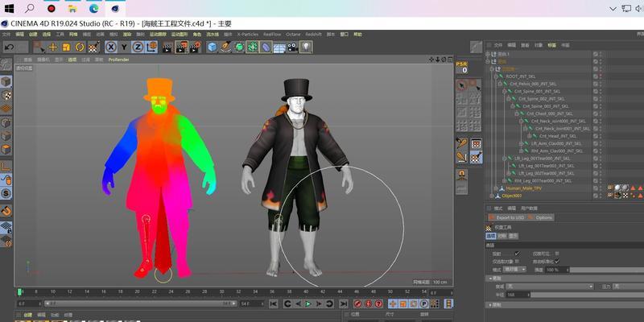Select the Scale tool
The image size is (644, 322).
(67, 47)
